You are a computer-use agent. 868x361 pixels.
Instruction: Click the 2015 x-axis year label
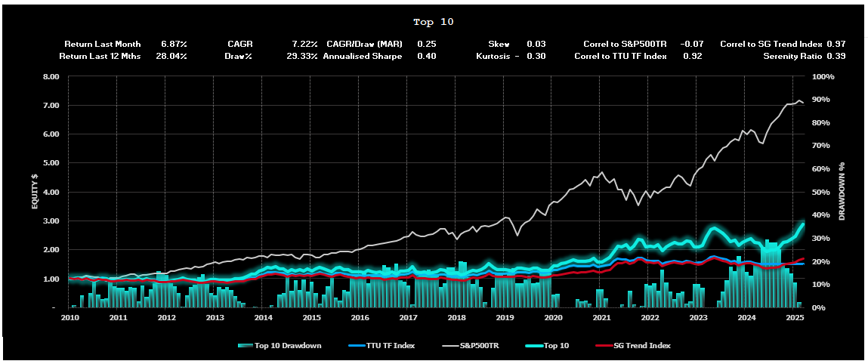pos(311,318)
